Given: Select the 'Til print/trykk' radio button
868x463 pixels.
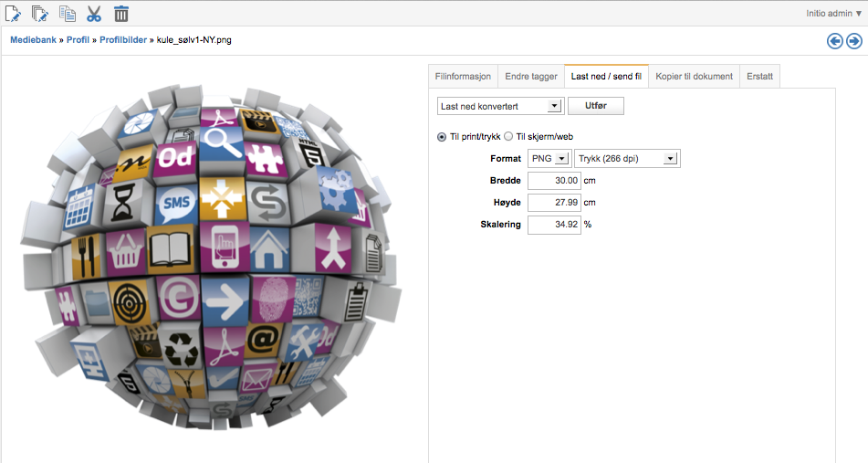Looking at the screenshot, I should pos(443,136).
